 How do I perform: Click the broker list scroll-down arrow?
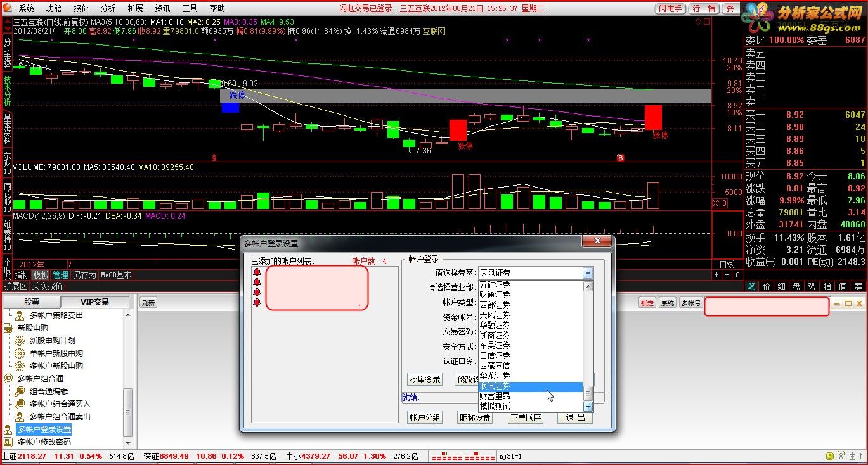[588, 407]
